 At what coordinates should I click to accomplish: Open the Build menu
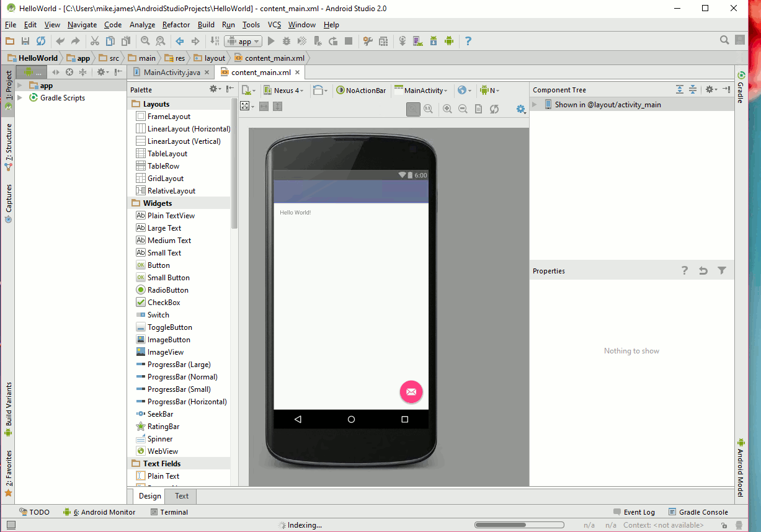click(206, 25)
